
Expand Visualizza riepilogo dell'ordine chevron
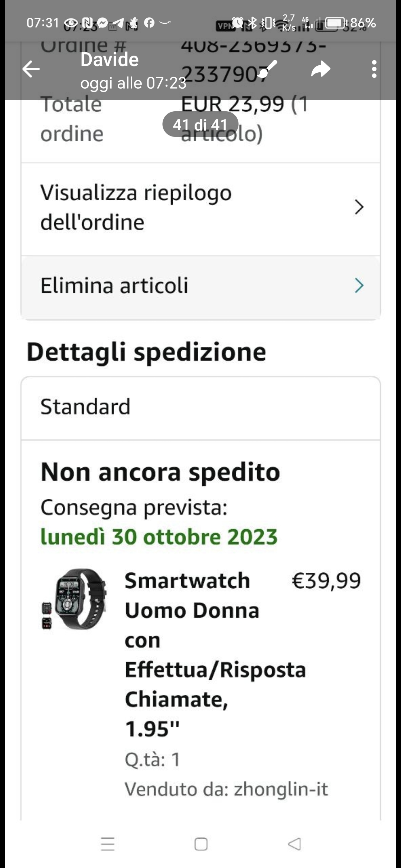tap(359, 207)
